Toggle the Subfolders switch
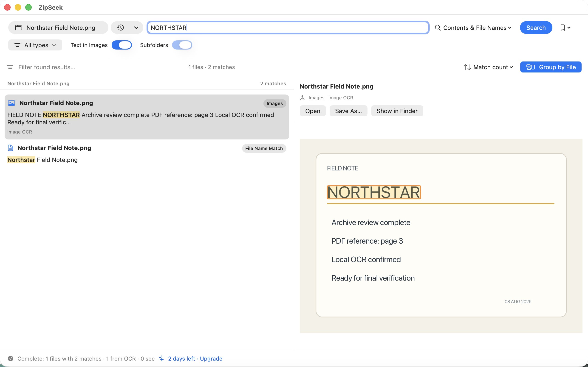This screenshot has width=588, height=367. click(x=182, y=45)
